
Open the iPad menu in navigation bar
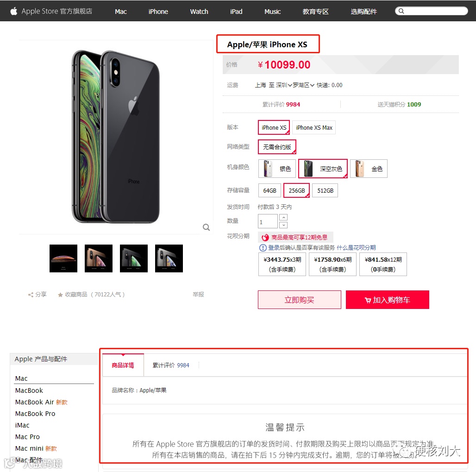tap(236, 12)
